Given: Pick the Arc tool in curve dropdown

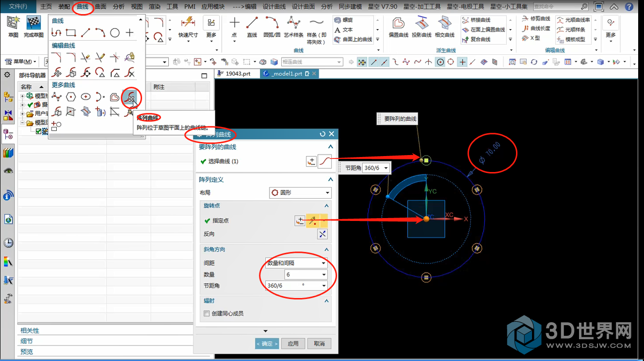Looking at the screenshot, I should pos(100,33).
